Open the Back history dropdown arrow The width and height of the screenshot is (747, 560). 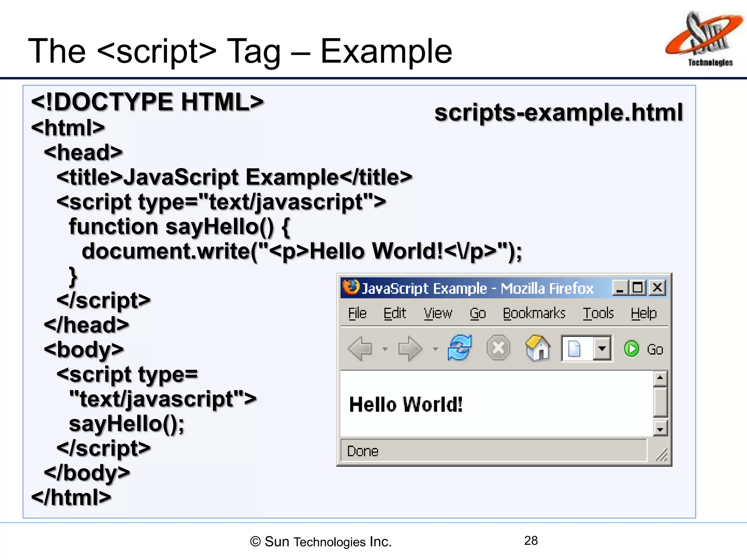[385, 349]
